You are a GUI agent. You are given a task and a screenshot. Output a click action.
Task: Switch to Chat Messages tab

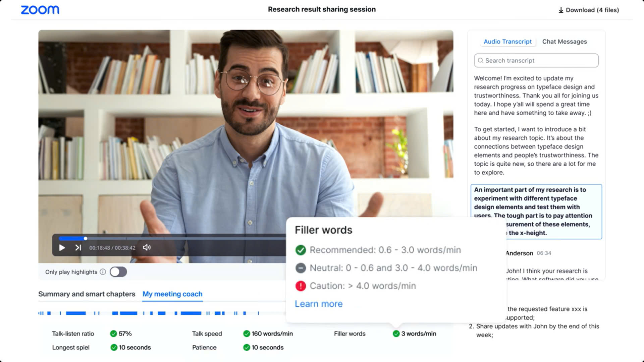[565, 42]
